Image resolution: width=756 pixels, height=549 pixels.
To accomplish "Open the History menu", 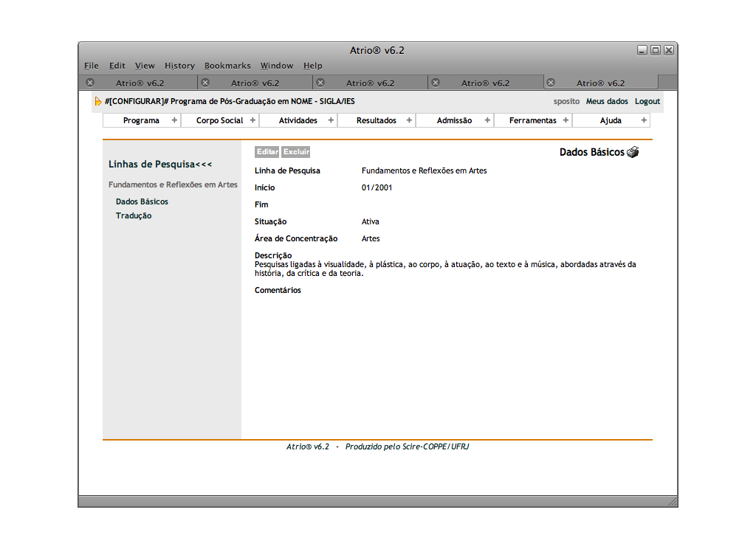I will 179,66.
